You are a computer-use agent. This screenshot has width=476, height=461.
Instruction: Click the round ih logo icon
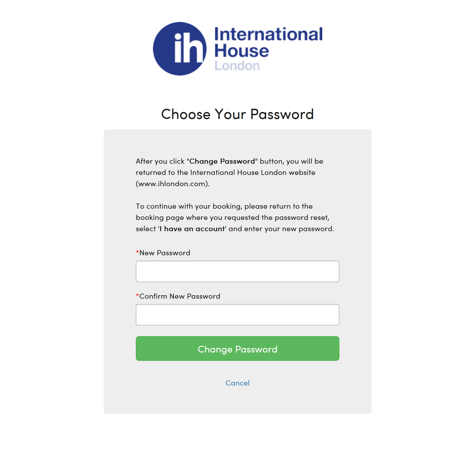179,49
